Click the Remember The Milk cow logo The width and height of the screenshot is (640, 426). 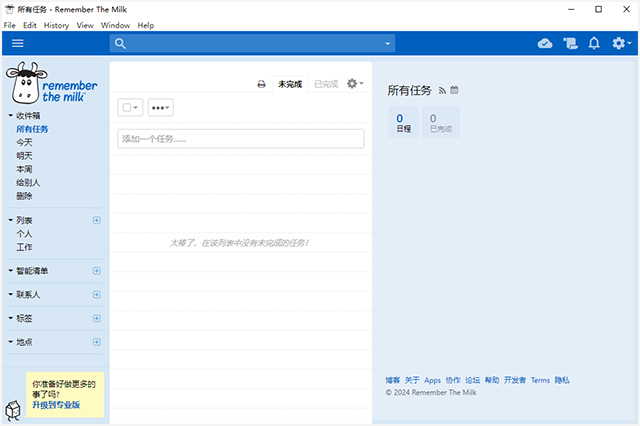click(x=51, y=83)
